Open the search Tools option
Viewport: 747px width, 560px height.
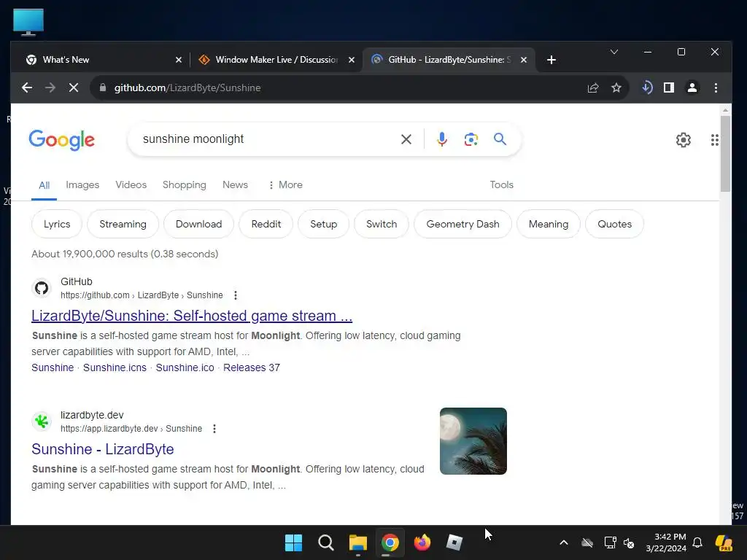coord(502,184)
